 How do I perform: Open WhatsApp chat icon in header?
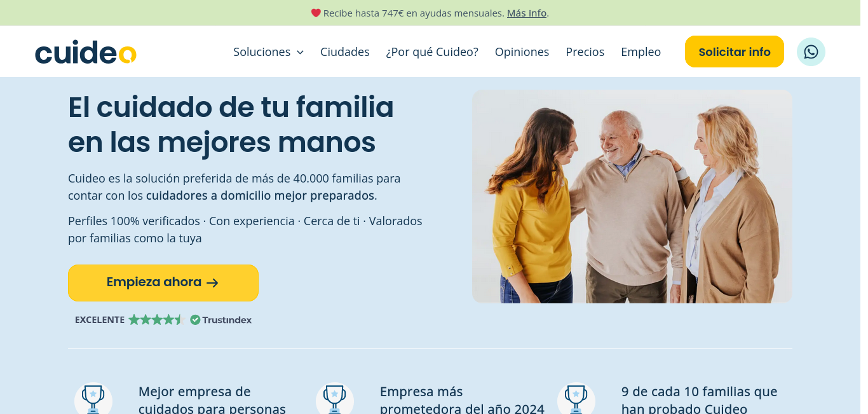[x=811, y=52]
